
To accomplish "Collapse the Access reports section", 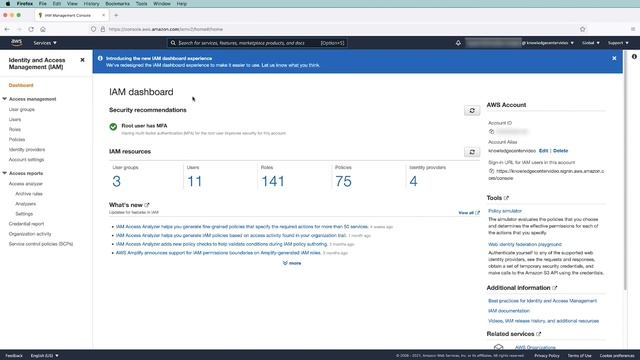I will [4, 173].
